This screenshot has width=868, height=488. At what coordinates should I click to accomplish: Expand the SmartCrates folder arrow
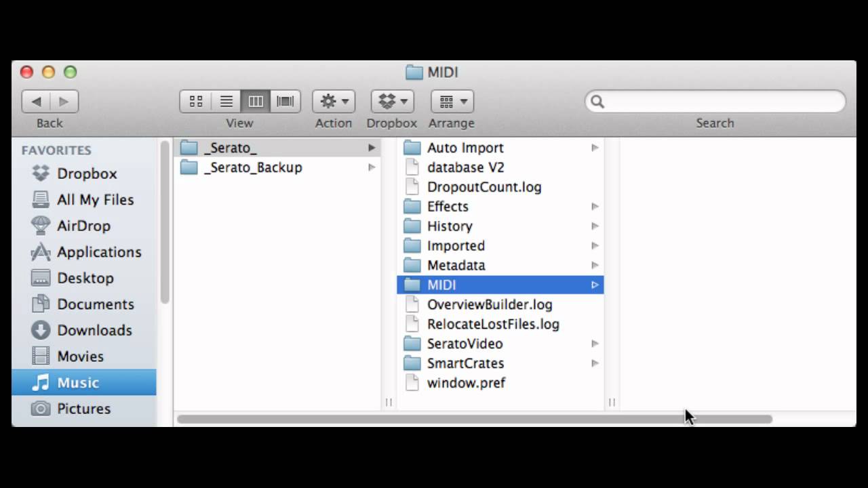click(x=595, y=364)
